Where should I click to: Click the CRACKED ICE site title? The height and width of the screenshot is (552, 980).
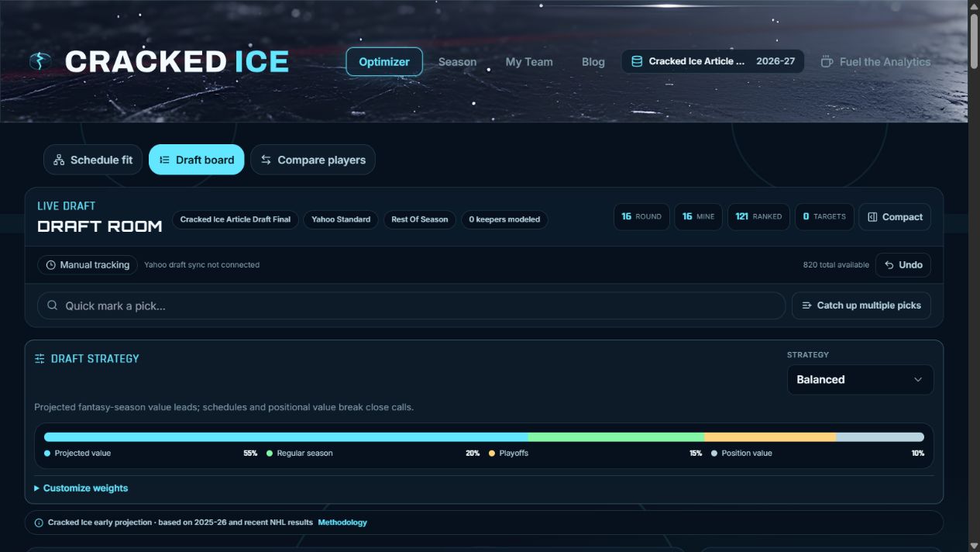pos(177,61)
